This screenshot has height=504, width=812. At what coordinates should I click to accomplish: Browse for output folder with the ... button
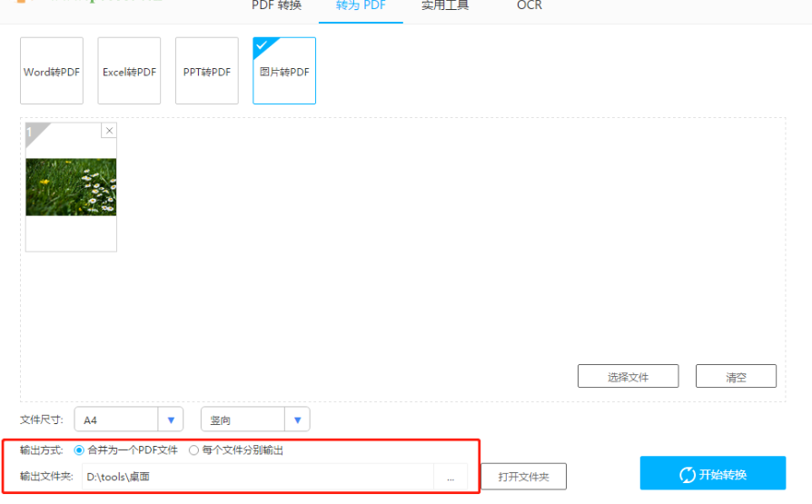(x=451, y=477)
